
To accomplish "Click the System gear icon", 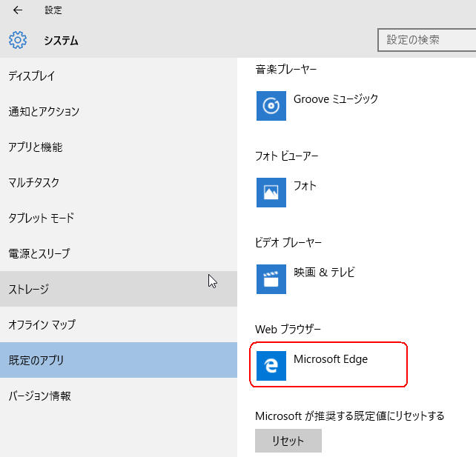I will (x=18, y=40).
